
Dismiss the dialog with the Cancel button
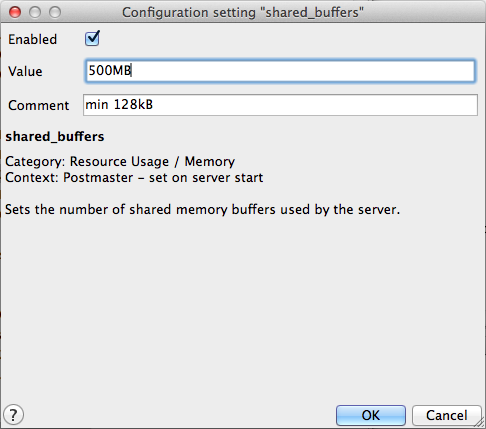447,415
